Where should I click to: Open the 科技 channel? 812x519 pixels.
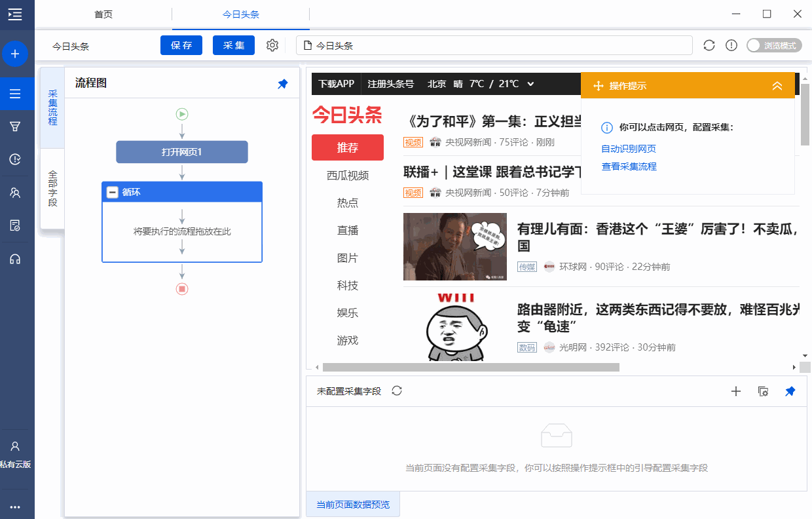[x=348, y=286]
